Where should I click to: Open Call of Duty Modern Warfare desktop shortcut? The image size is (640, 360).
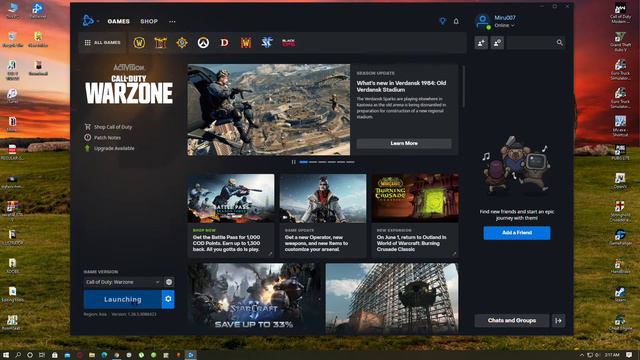pyautogui.click(x=620, y=13)
